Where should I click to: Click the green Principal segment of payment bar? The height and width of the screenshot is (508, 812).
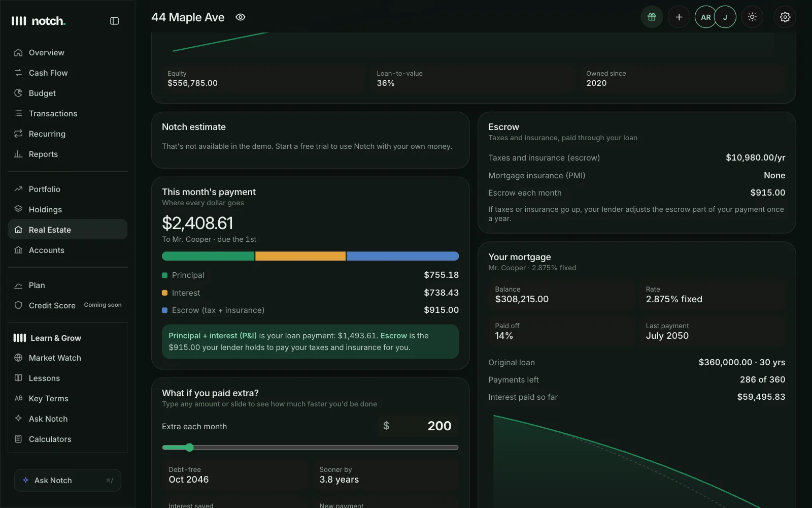click(208, 256)
